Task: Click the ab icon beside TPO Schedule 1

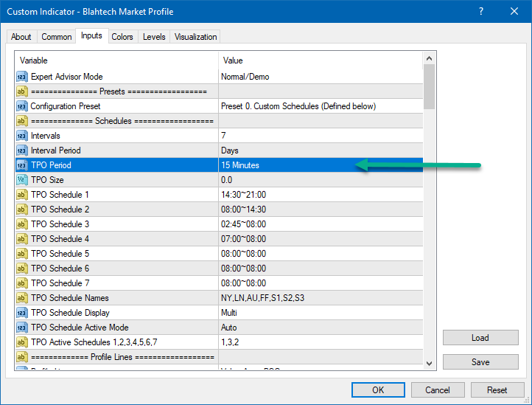Action: tap(21, 195)
